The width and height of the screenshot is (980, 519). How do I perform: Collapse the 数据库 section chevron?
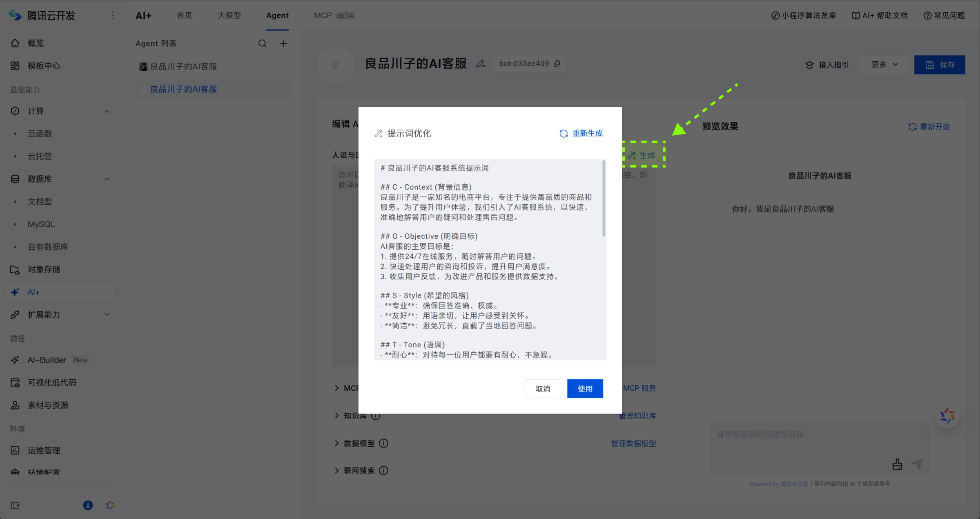[x=107, y=179]
